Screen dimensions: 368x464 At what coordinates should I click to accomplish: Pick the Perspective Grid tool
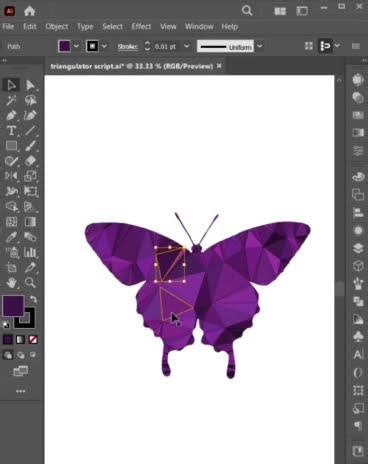[x=30, y=207]
